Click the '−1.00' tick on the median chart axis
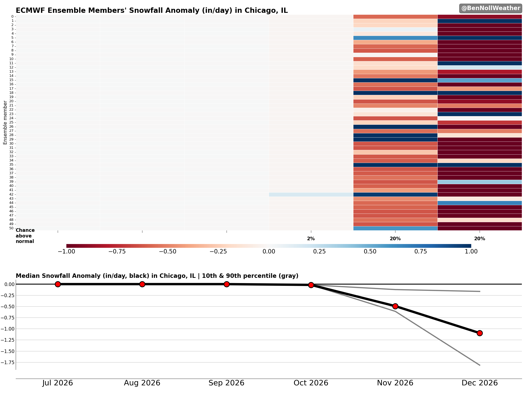The height and width of the screenshot is (420, 525). (x=8, y=329)
